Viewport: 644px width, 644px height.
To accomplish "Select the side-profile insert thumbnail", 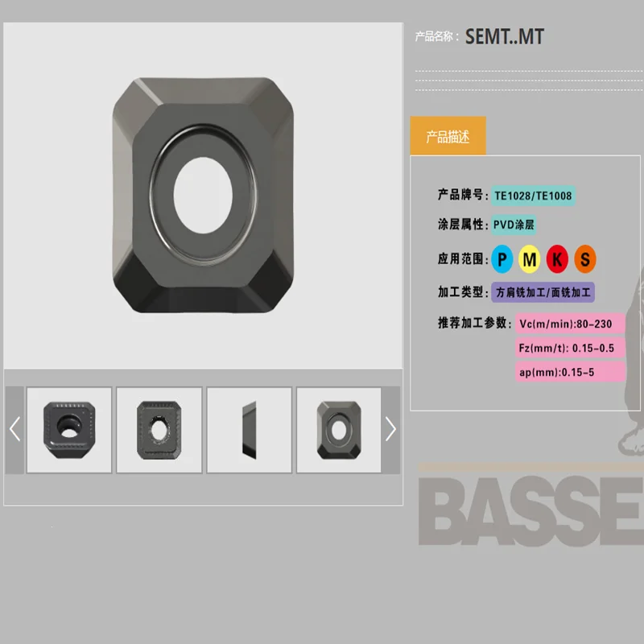I will [250, 430].
